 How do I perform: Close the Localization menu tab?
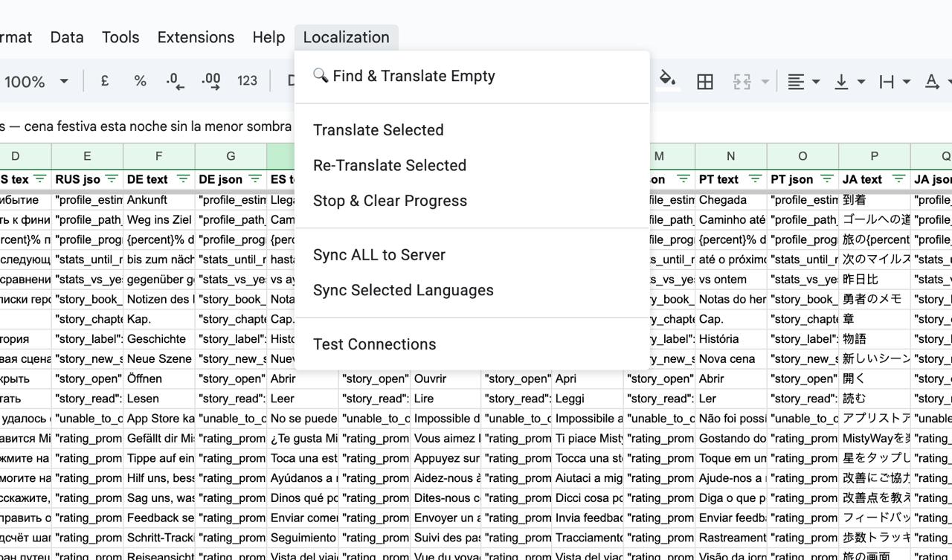click(x=346, y=37)
